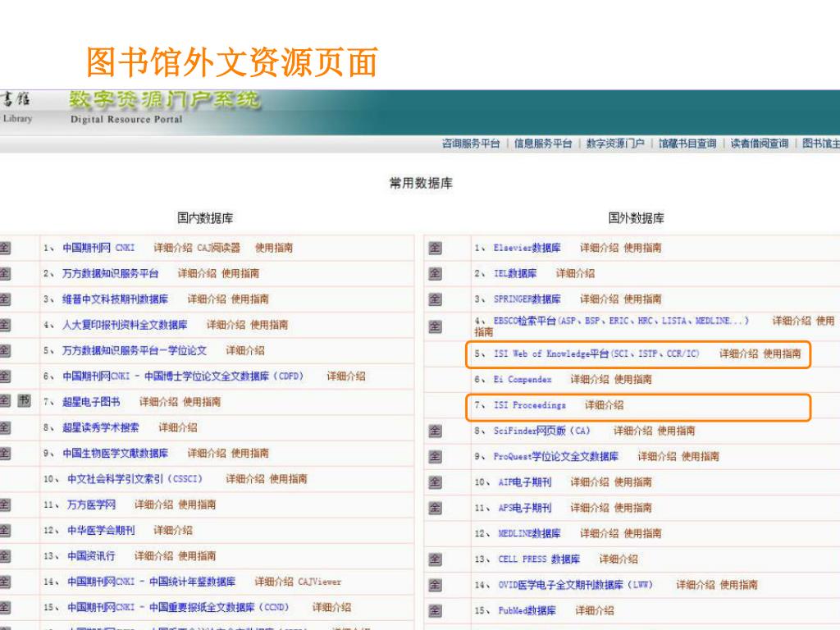Image resolution: width=840 pixels, height=630 pixels.
Task: Open the ISI Web of Knowledge平台 link
Action: click(596, 354)
